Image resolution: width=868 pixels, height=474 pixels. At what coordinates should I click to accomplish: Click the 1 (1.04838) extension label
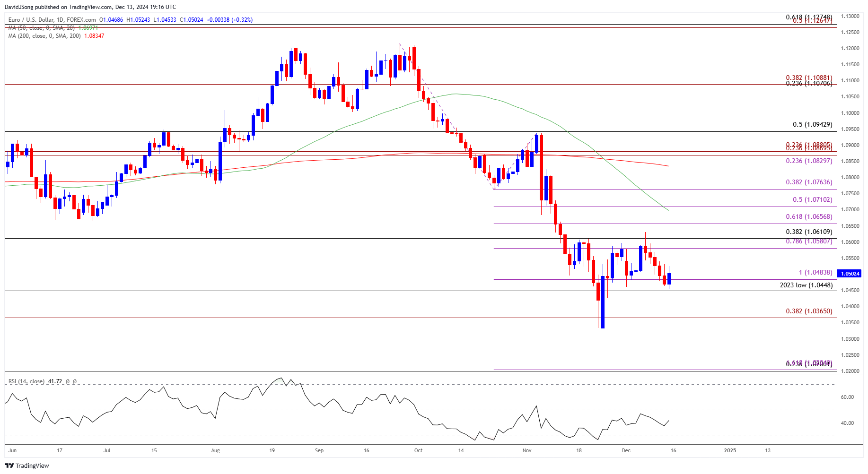pos(815,272)
